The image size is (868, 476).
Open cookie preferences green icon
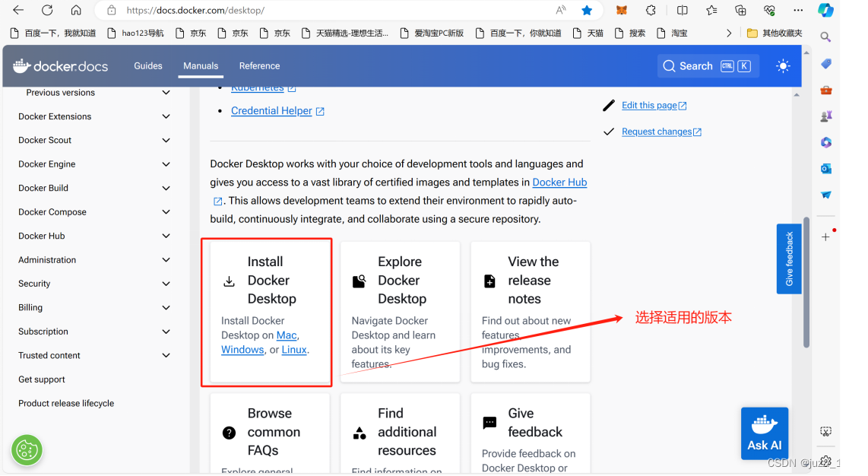27,450
